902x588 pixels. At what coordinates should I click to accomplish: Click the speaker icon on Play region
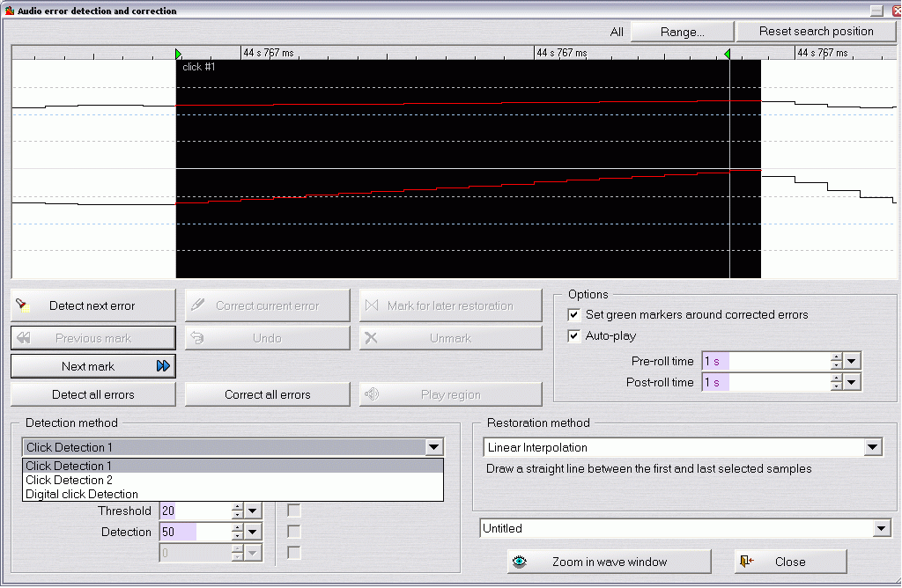click(372, 394)
